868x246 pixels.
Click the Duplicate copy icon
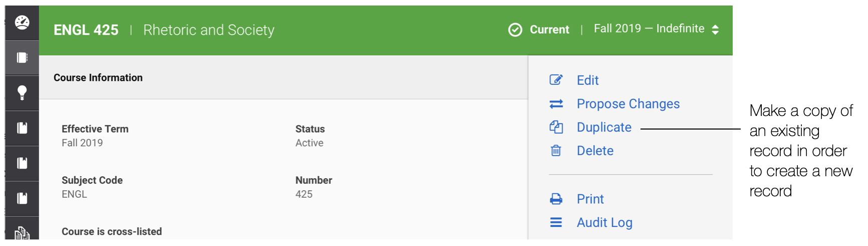tap(556, 127)
